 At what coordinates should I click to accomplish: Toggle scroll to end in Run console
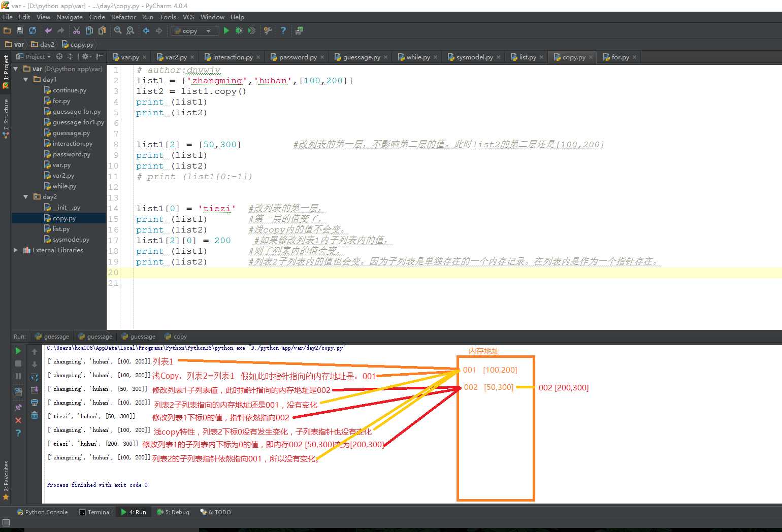click(x=35, y=390)
